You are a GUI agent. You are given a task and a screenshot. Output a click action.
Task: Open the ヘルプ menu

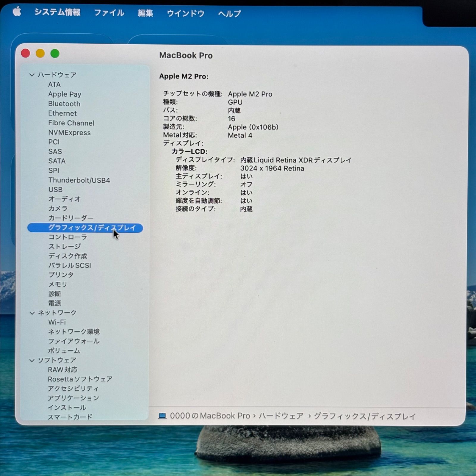pyautogui.click(x=229, y=14)
